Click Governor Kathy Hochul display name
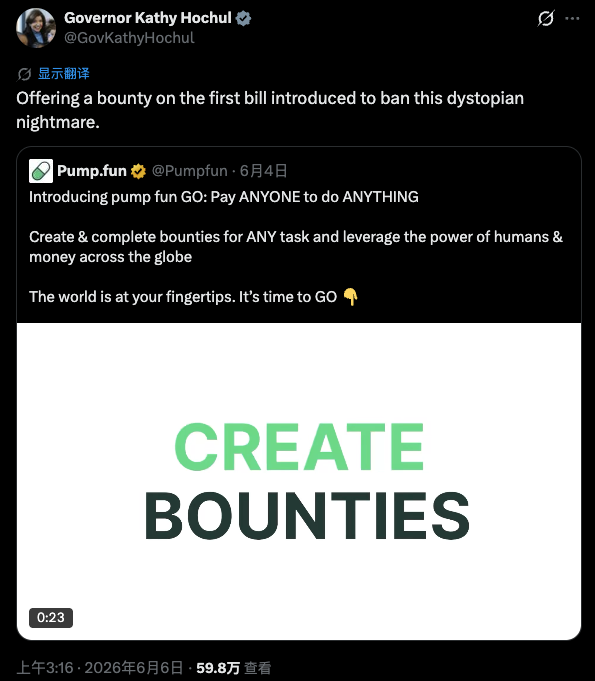Viewport: 595px width, 681px height. tap(148, 18)
